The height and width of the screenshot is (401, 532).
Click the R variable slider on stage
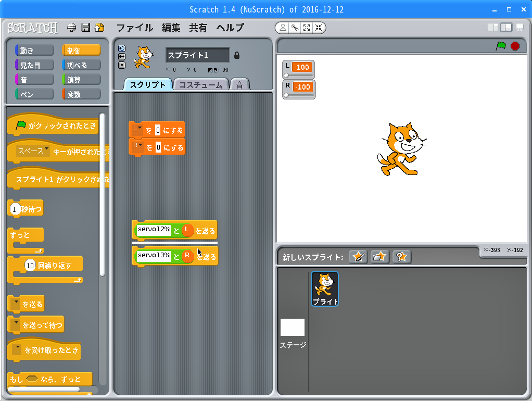point(299,95)
